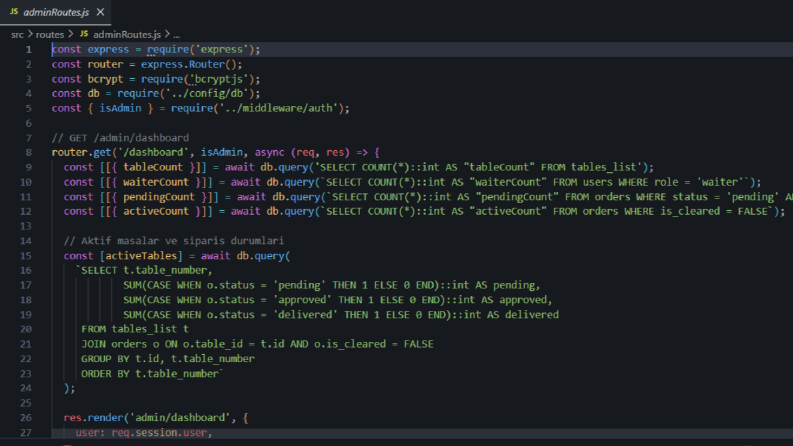Image resolution: width=793 pixels, height=446 pixels.
Task: Click 'activeCount' variable on line 12
Action: pyautogui.click(x=156, y=211)
